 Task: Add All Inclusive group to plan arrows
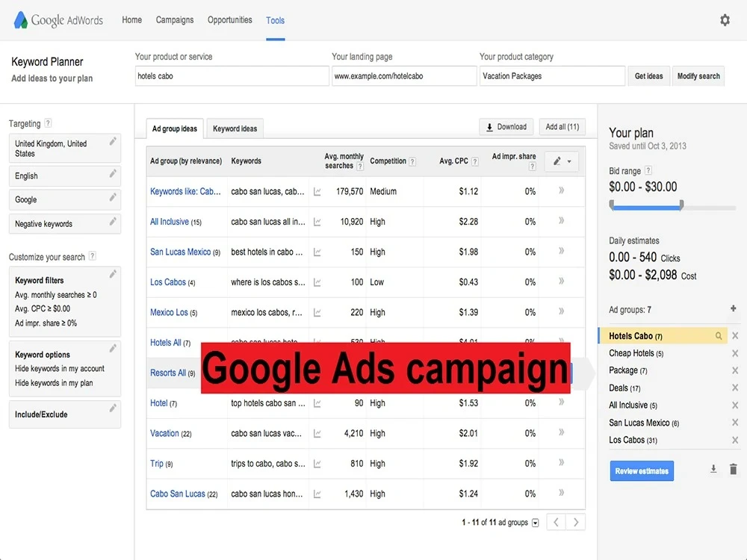562,220
